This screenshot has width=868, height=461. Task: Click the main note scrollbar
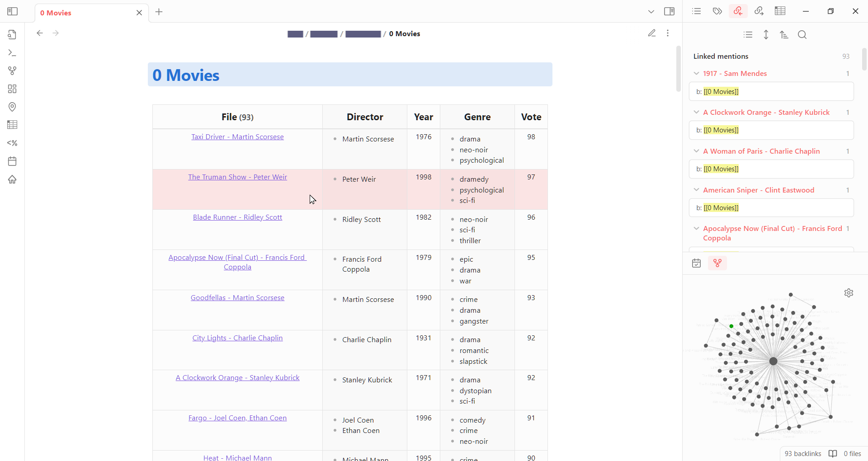(679, 69)
